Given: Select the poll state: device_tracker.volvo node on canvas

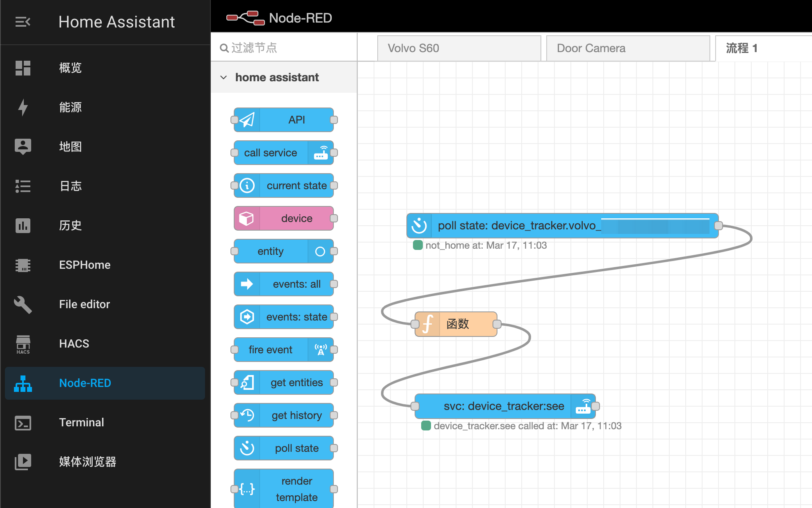Looking at the screenshot, I should pyautogui.click(x=562, y=226).
